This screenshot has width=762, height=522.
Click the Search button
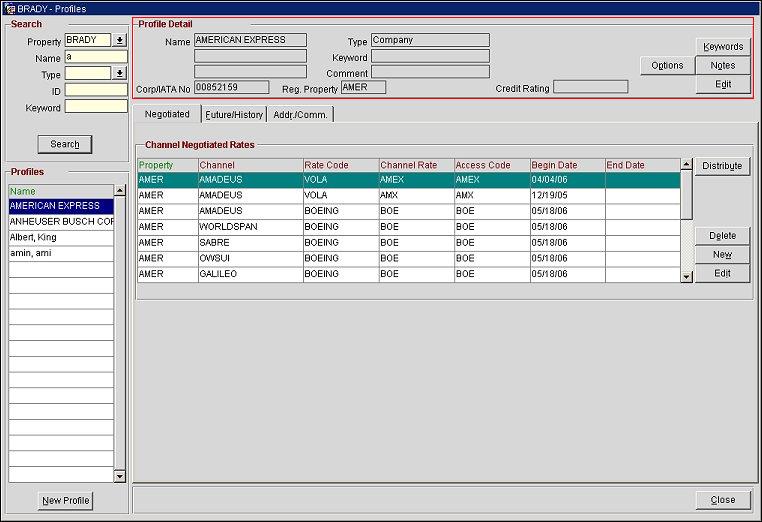click(65, 144)
